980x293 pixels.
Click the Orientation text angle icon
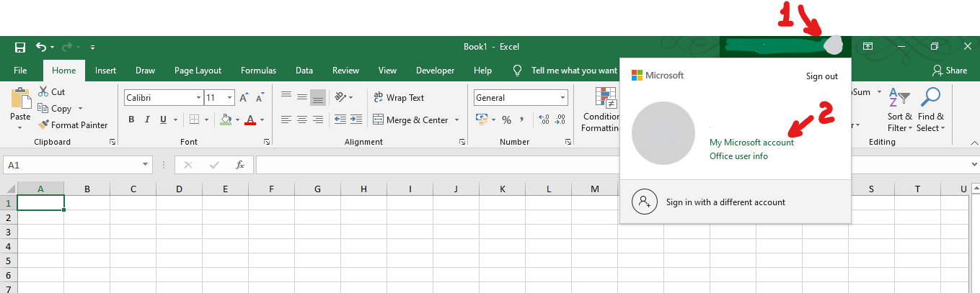(x=340, y=97)
